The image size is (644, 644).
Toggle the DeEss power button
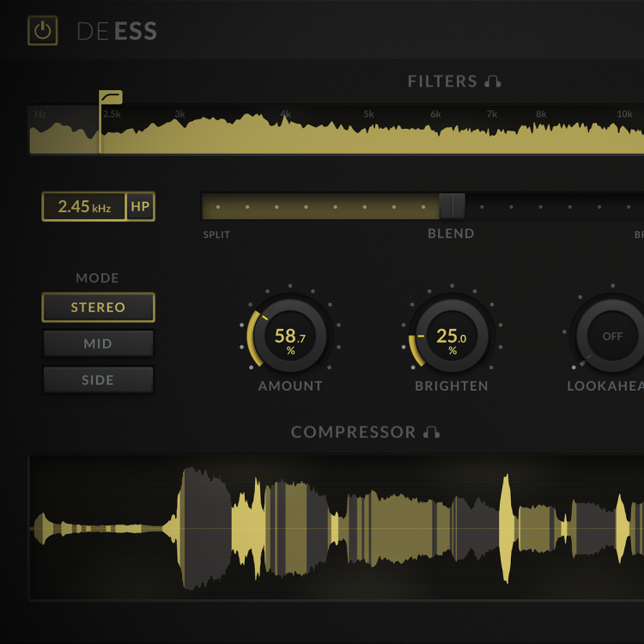click(x=43, y=31)
